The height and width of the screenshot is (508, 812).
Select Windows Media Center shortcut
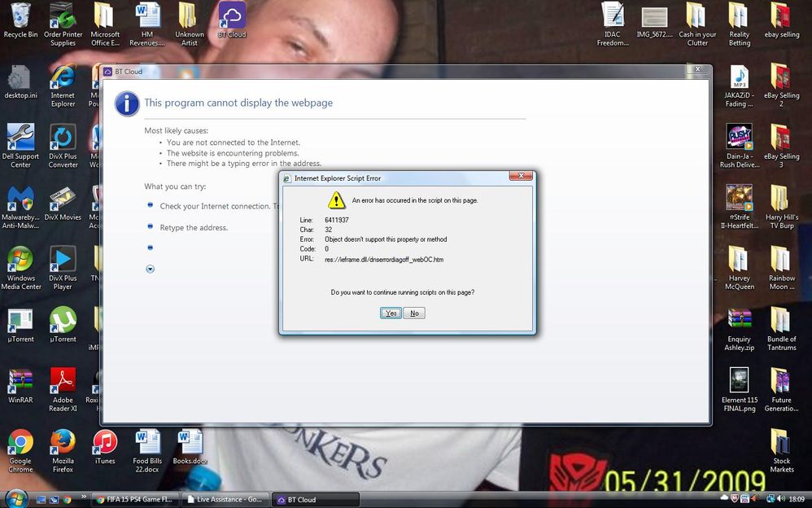pyautogui.click(x=20, y=269)
